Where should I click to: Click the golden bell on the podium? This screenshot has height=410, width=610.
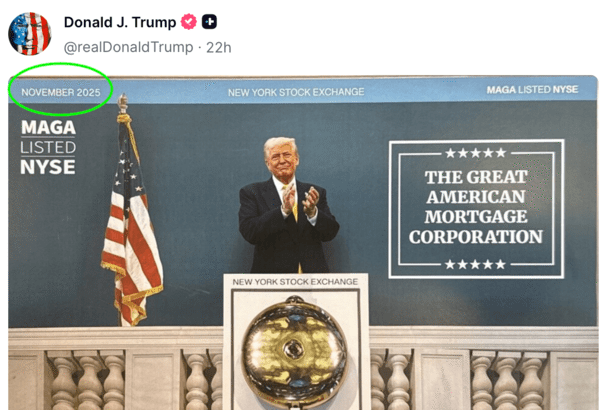click(x=294, y=352)
